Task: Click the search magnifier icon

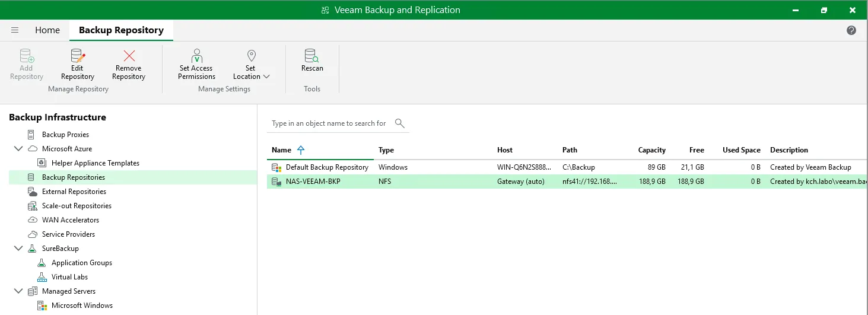Action: click(x=400, y=123)
